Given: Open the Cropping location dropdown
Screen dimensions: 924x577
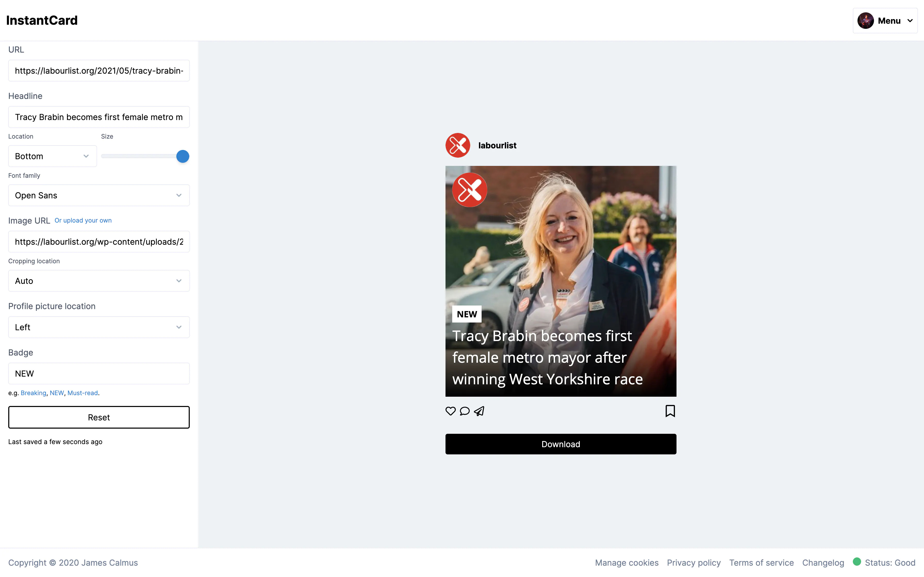Looking at the screenshot, I should tap(99, 281).
